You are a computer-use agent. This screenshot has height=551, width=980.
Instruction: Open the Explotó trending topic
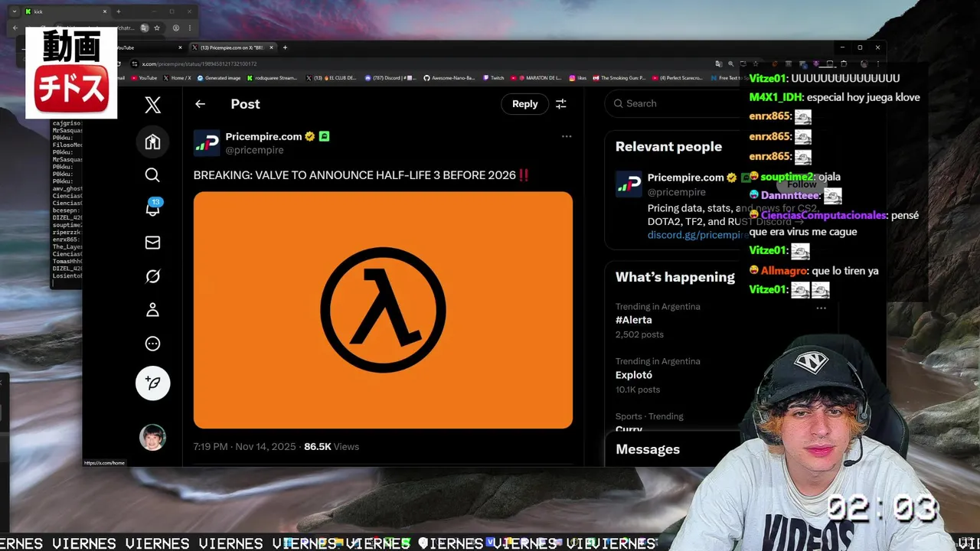tap(634, 375)
